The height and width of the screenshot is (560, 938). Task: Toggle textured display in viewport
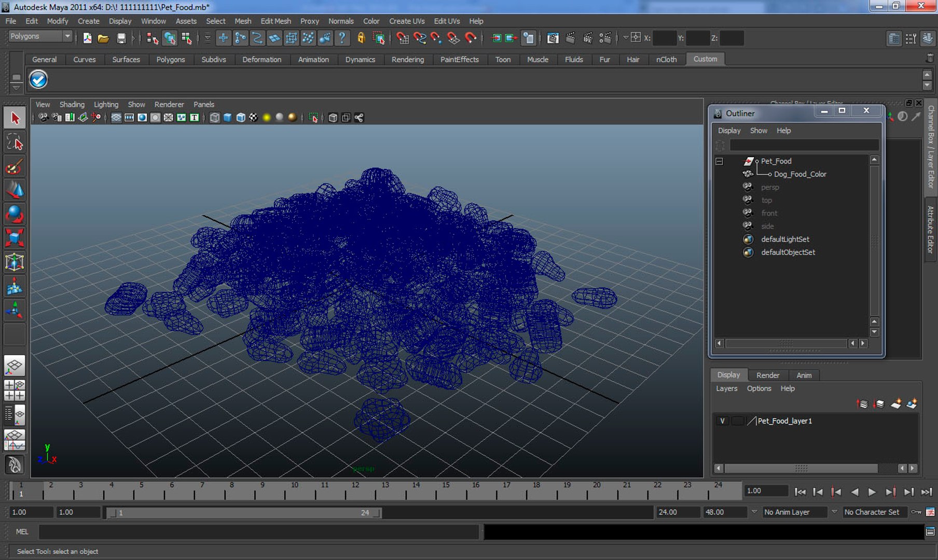coord(254,118)
